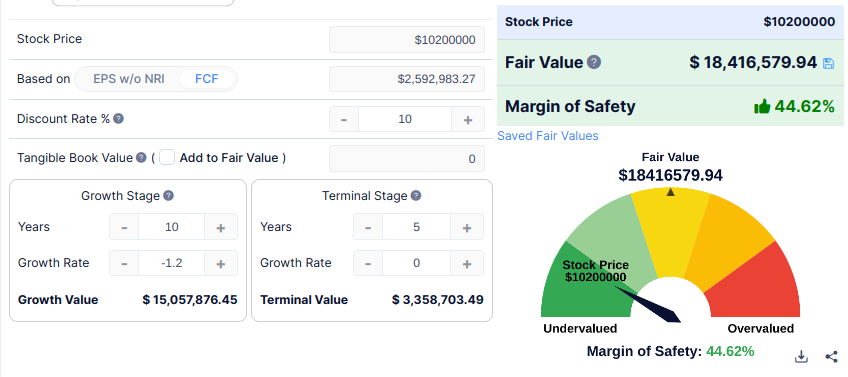
Task: Enable Add to Fair Value checkbox
Action: pyautogui.click(x=167, y=157)
